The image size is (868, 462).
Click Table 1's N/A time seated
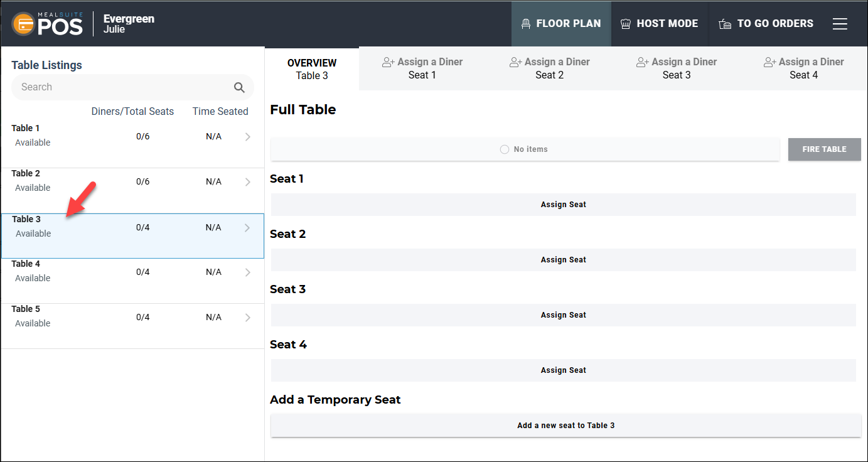tap(213, 137)
